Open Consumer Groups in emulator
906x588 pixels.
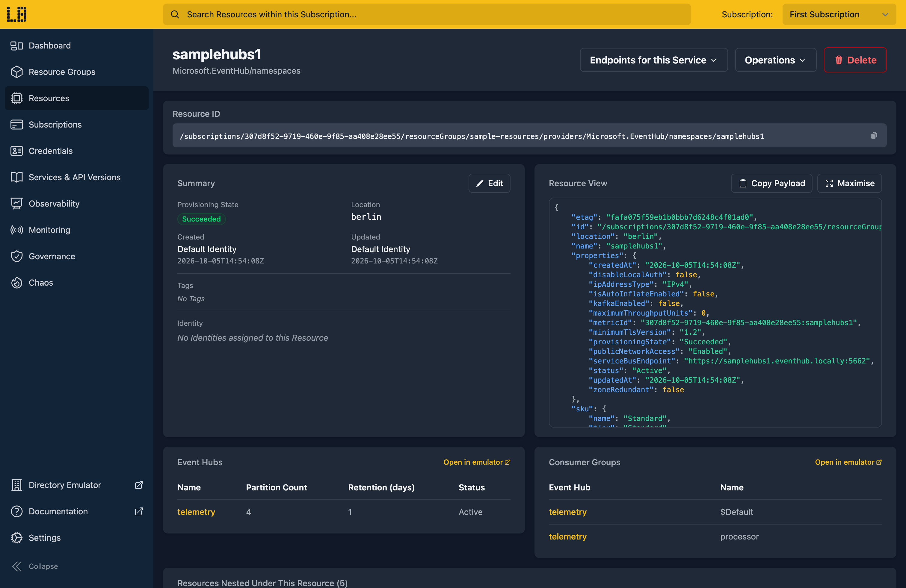click(x=848, y=462)
